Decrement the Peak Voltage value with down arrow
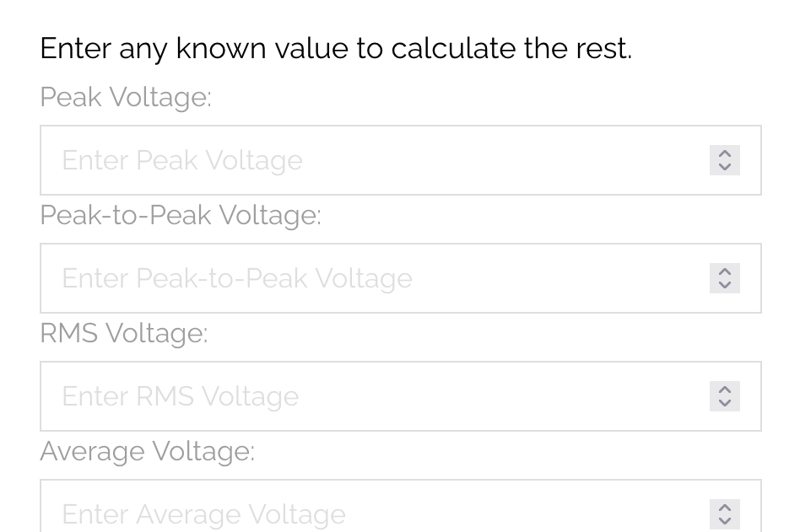Image resolution: width=800 pixels, height=532 pixels. tap(725, 167)
